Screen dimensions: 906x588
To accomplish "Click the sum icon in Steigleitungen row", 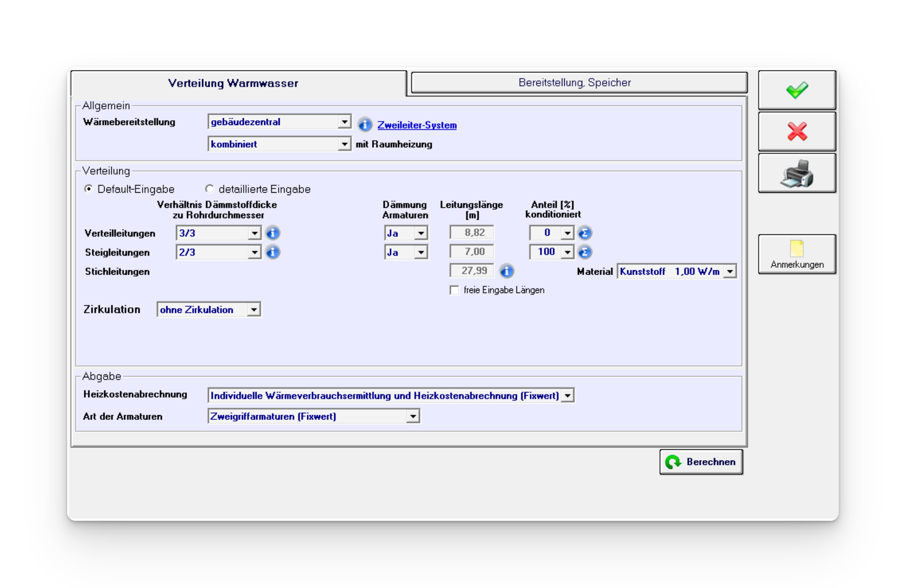I will point(585,252).
